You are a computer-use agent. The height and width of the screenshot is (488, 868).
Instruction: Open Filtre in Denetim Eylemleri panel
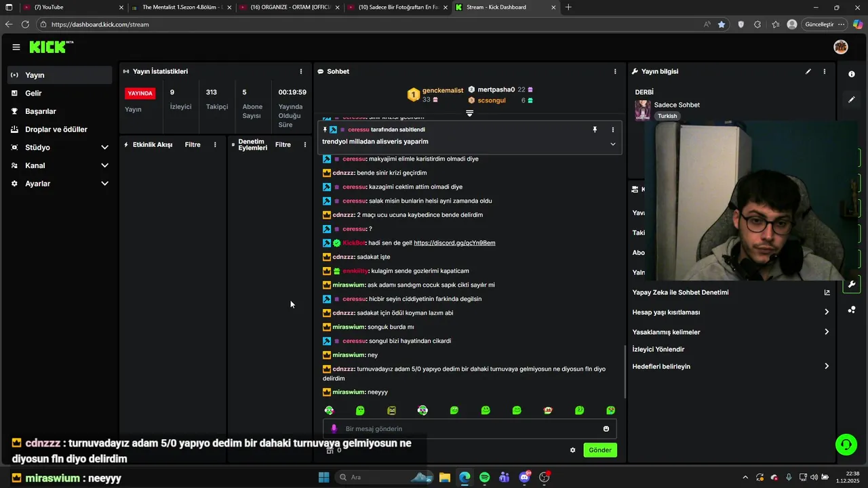[283, 144]
